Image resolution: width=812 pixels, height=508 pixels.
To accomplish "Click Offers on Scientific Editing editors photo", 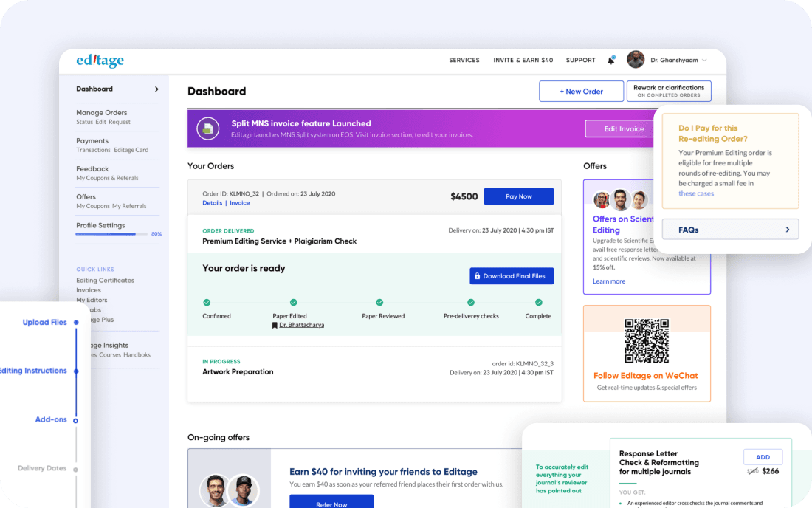I will 620,200.
